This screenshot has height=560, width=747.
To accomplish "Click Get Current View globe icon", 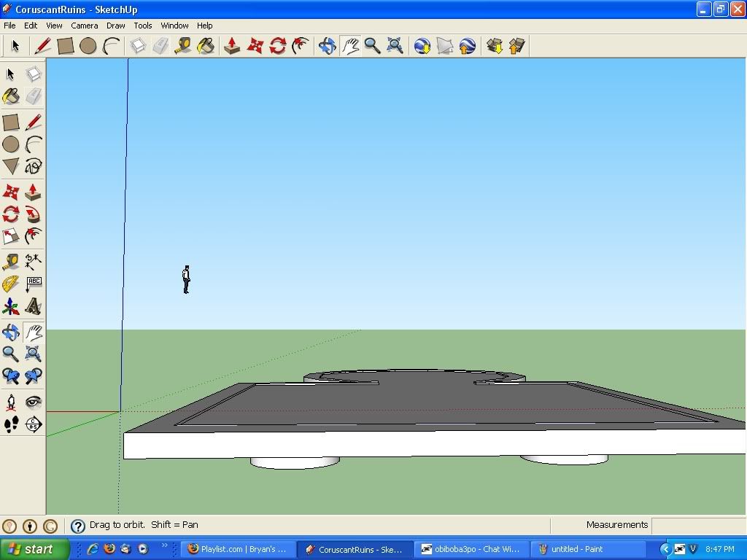I will pyautogui.click(x=422, y=46).
